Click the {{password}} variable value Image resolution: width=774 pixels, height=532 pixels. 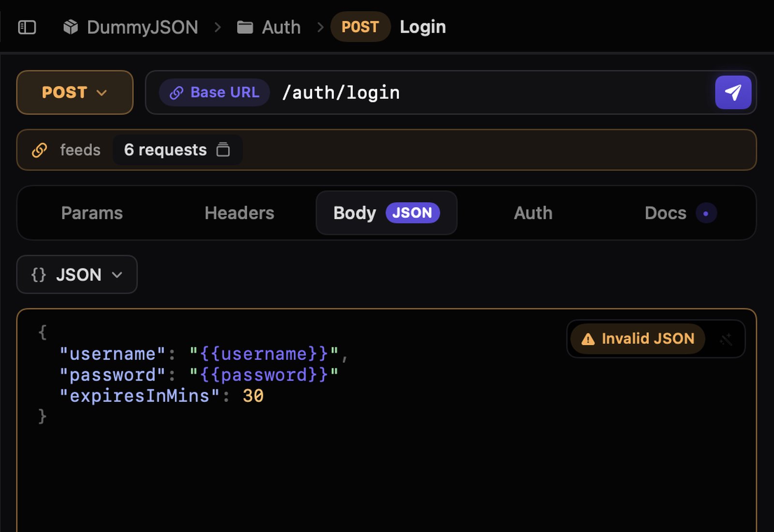(264, 375)
